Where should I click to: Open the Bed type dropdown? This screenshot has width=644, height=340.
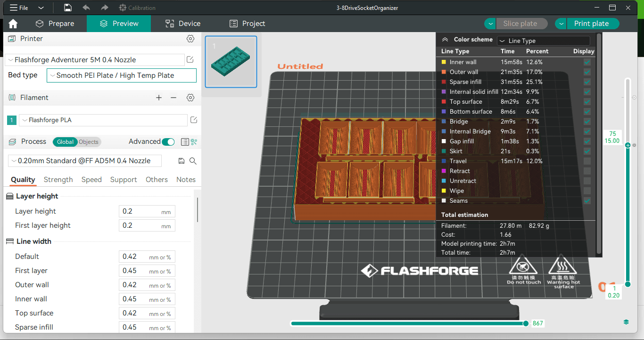pos(122,75)
